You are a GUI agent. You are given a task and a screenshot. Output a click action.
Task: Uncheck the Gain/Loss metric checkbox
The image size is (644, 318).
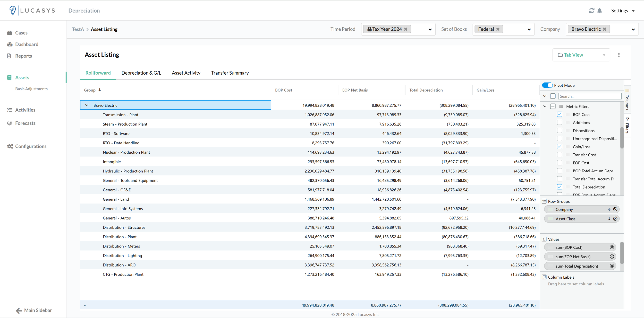(x=559, y=147)
